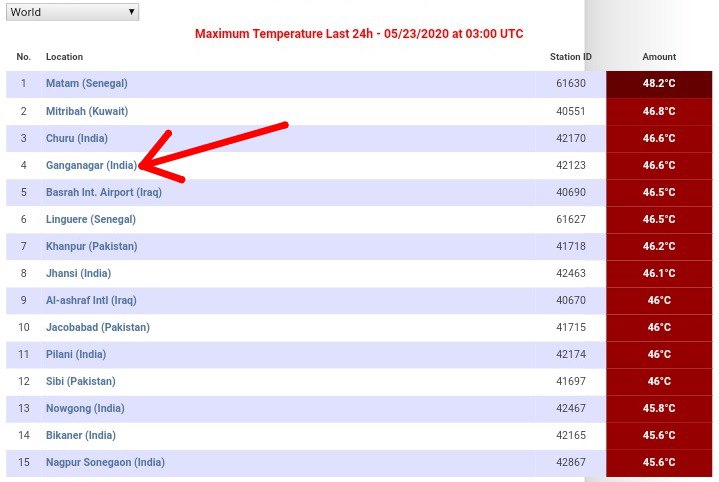Image resolution: width=719 pixels, height=482 pixels.
Task: Select station ID 40670
Action: click(570, 301)
